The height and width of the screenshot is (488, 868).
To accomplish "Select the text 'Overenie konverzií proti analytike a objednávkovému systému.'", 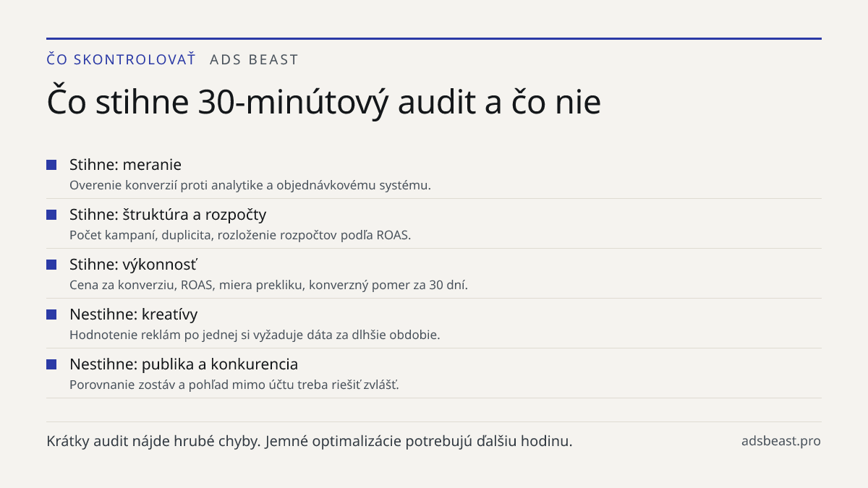I will click(x=250, y=185).
